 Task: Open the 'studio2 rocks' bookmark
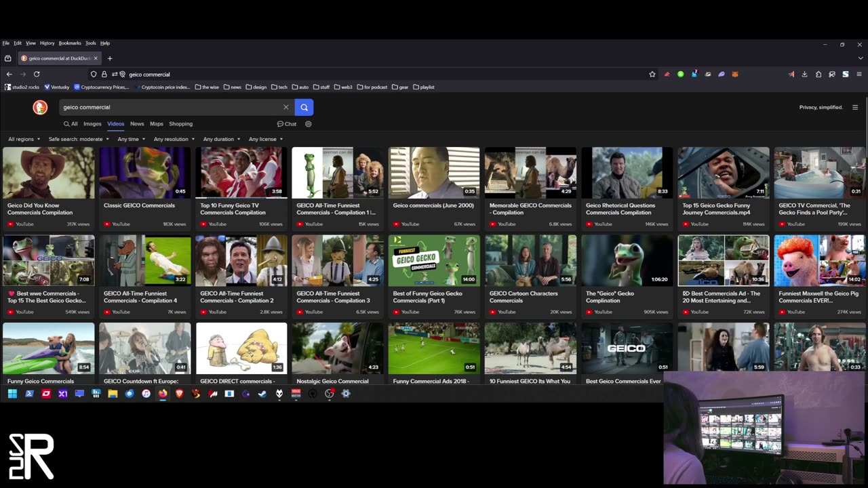[22, 87]
